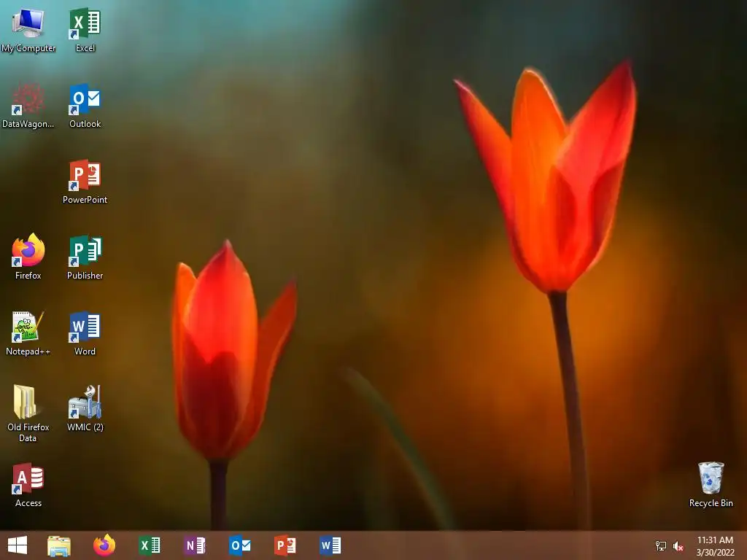Click the network status tray icon

(661, 545)
